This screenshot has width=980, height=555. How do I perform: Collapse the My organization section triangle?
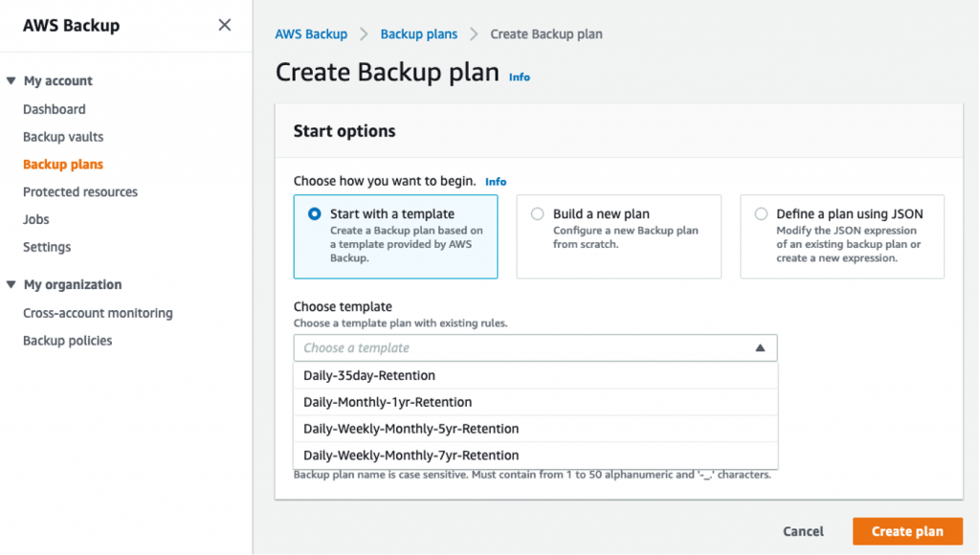pos(11,284)
